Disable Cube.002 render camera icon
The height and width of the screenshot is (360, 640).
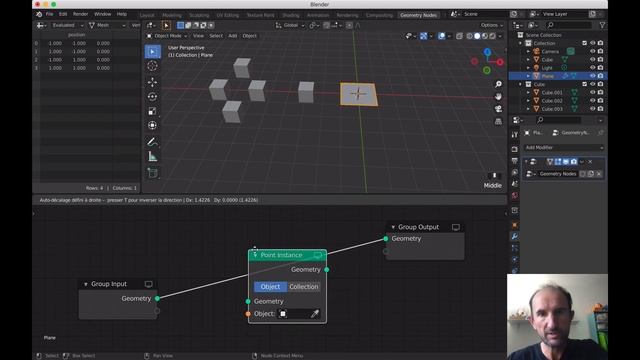coord(600,101)
